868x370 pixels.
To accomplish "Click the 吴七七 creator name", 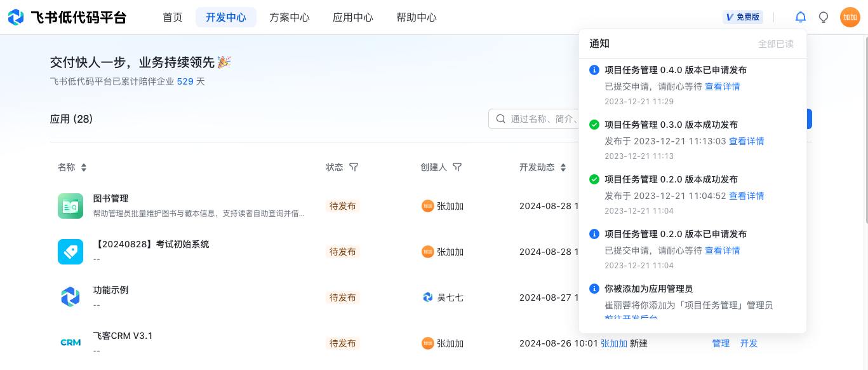I will pos(450,298).
